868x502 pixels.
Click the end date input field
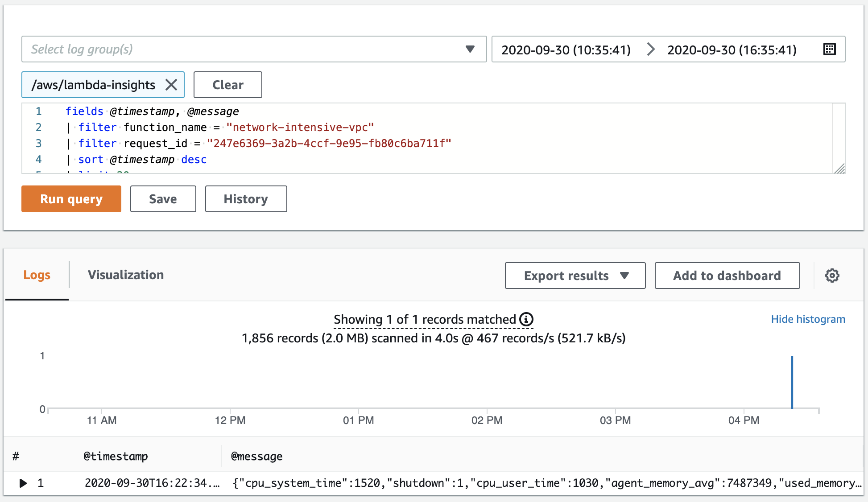(x=730, y=49)
